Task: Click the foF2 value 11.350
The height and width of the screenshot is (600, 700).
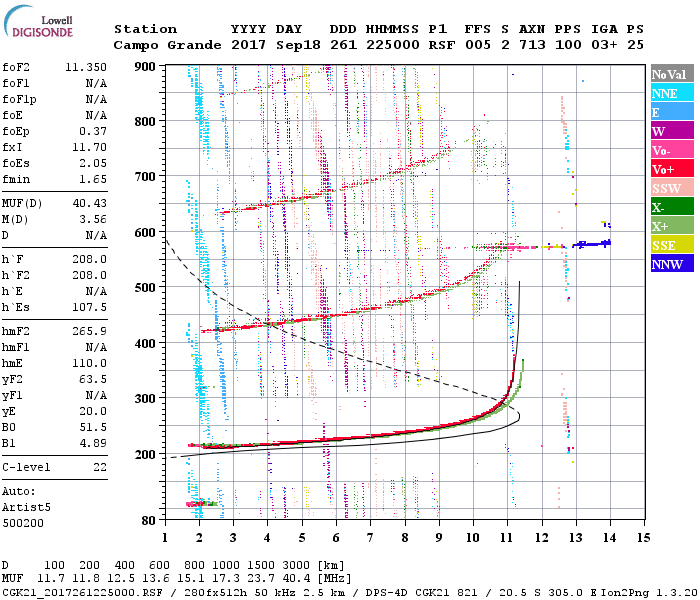Action: 86,67
